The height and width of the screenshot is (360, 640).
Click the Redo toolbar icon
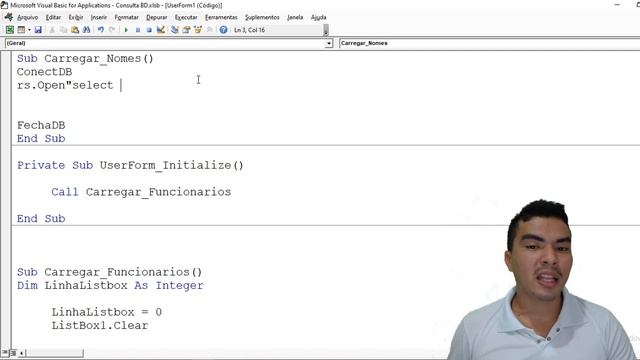pyautogui.click(x=112, y=30)
